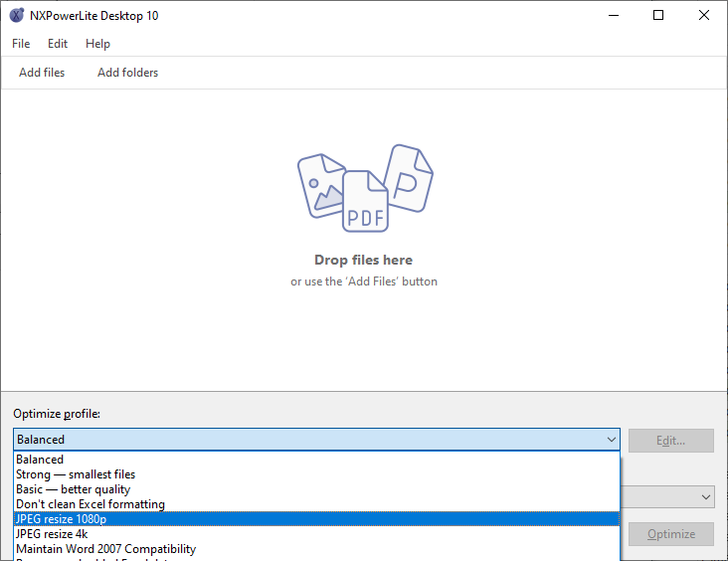Open the Edit menu
728x561 pixels.
pyautogui.click(x=58, y=44)
